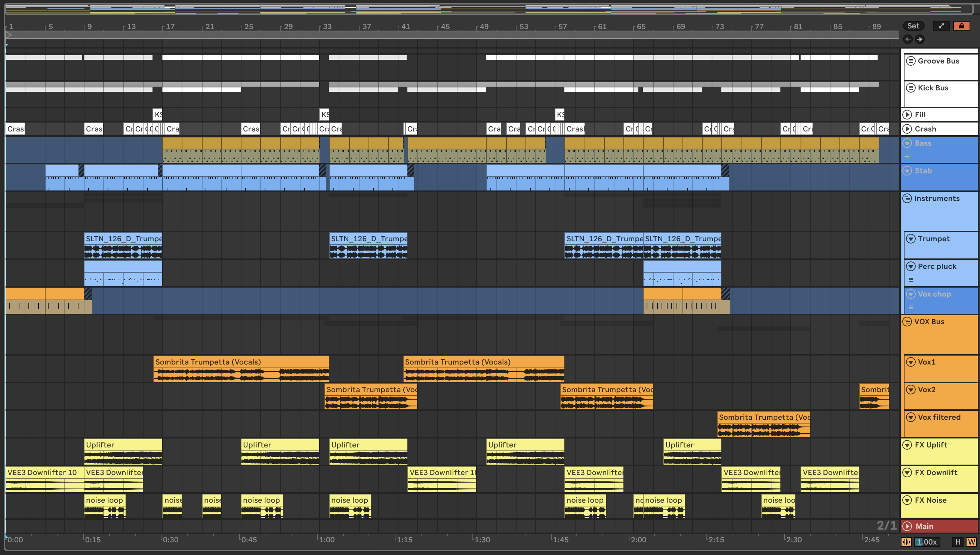
Task: Click the 1:00 mark on the time ruler
Action: (327, 540)
